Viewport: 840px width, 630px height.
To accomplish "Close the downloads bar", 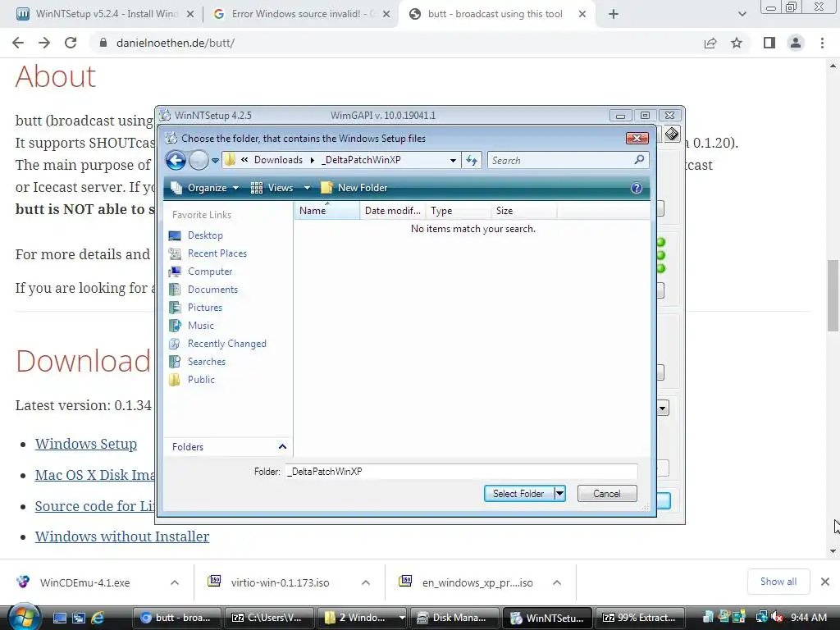I will [825, 582].
